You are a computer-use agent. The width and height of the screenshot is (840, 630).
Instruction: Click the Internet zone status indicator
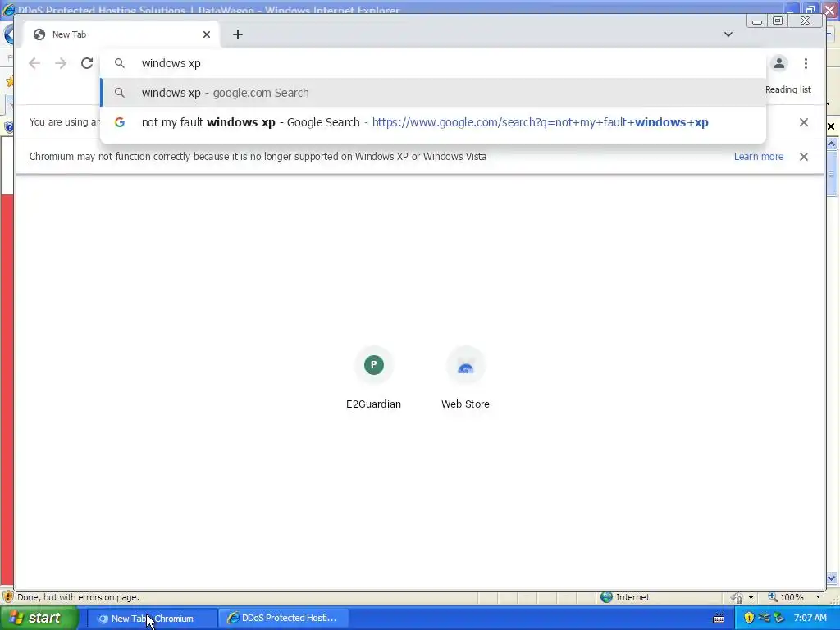[x=626, y=597]
